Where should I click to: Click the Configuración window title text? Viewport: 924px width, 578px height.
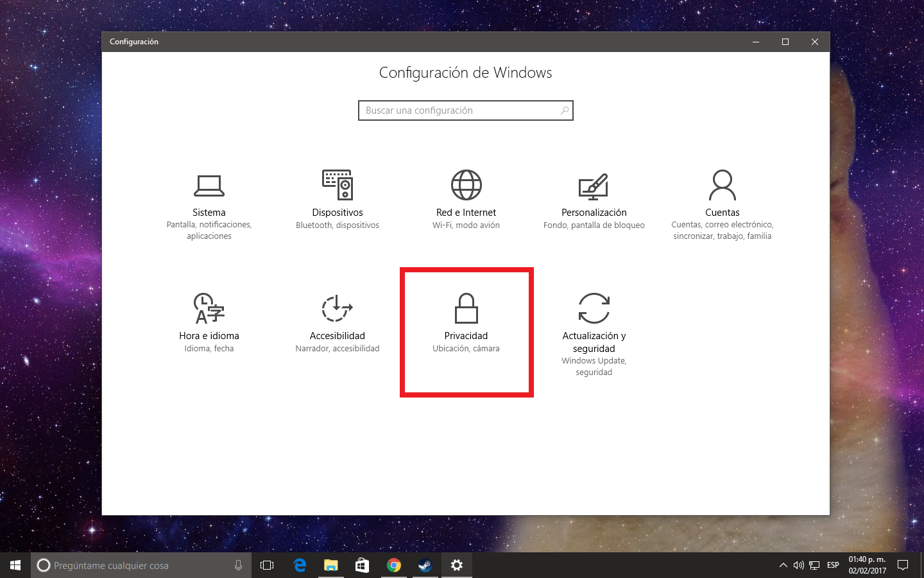pos(134,42)
